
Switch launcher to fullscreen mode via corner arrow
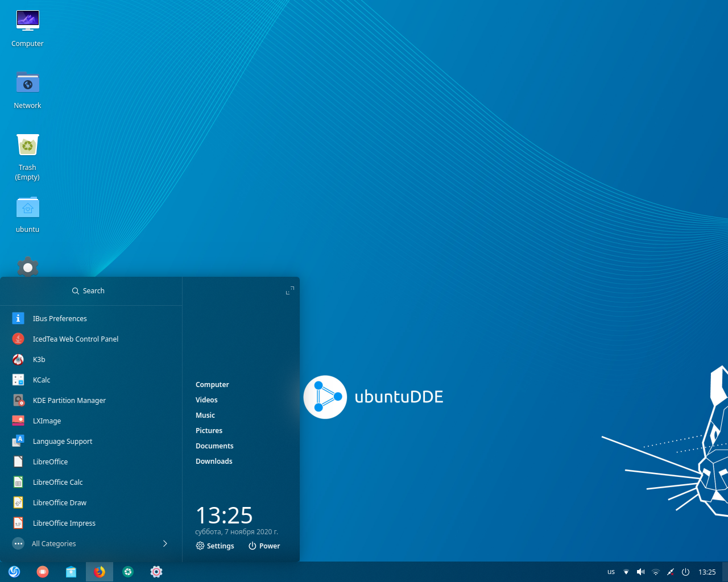coord(289,290)
